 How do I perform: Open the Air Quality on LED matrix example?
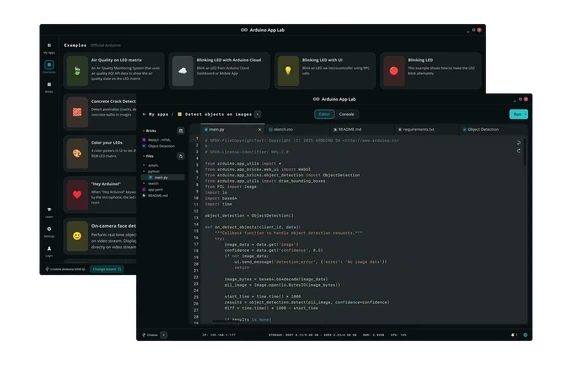click(x=114, y=70)
